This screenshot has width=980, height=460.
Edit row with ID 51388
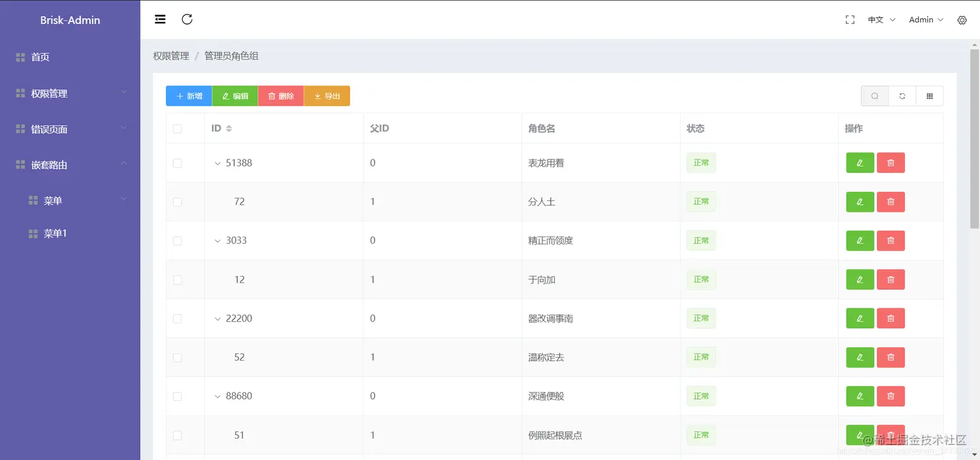pyautogui.click(x=860, y=163)
